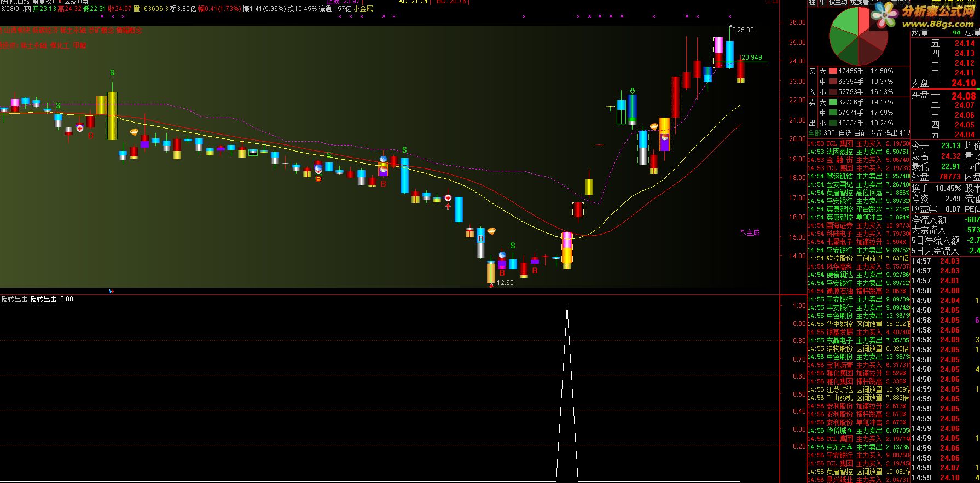The width and height of the screenshot is (980, 483).
Task: Click the medium buy order swatch (63394手)
Action: tap(833, 82)
